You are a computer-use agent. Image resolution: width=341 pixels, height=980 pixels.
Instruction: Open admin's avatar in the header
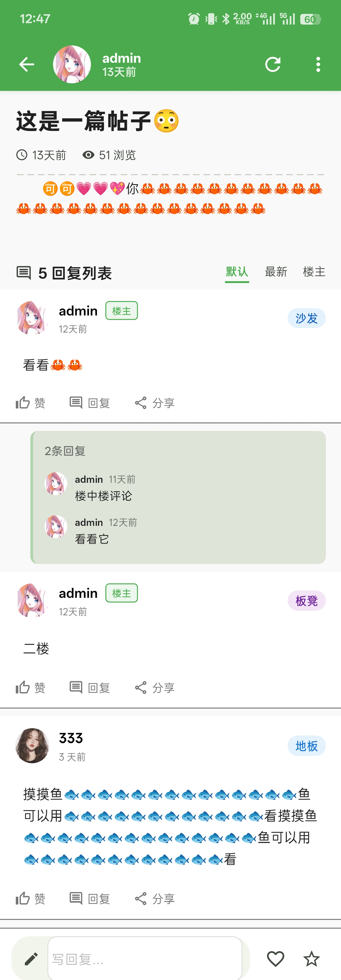click(x=72, y=64)
